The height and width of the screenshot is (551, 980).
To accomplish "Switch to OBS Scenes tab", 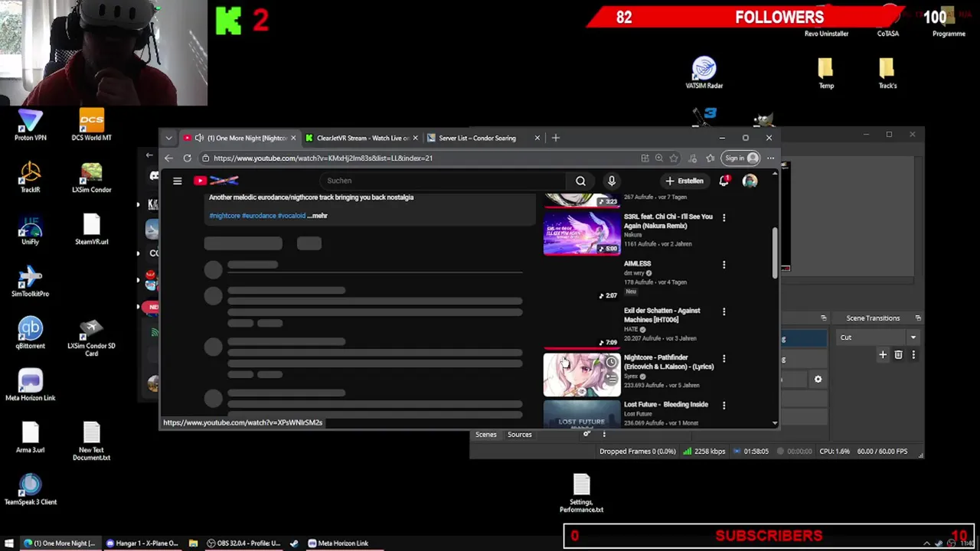I will pyautogui.click(x=485, y=435).
